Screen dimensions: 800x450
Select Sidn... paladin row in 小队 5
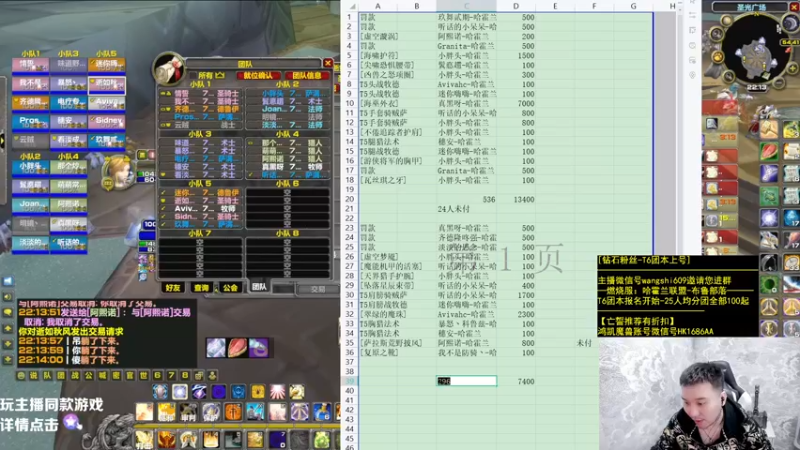pos(201,216)
